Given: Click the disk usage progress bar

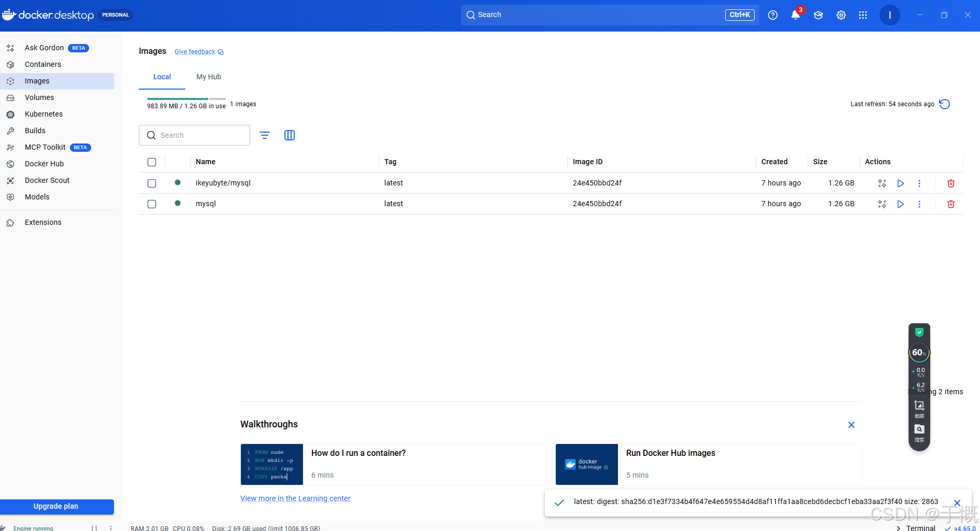Looking at the screenshot, I should tap(186, 98).
